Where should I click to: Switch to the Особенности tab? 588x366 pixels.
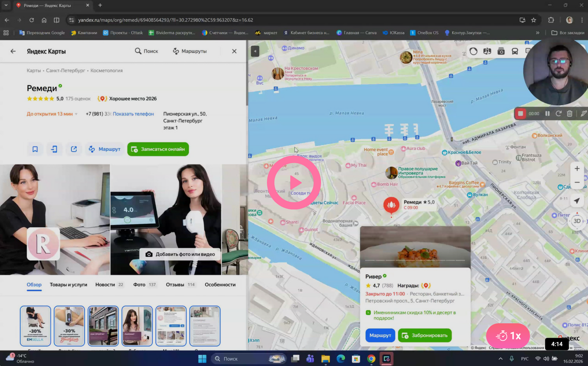pos(220,285)
